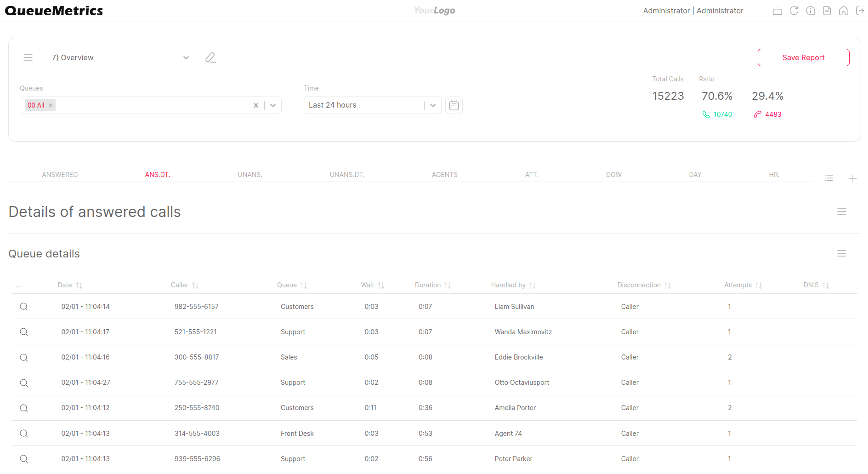Viewport: 868px width, 474px height.
Task: Rename the report with the pencil icon
Action: (210, 57)
